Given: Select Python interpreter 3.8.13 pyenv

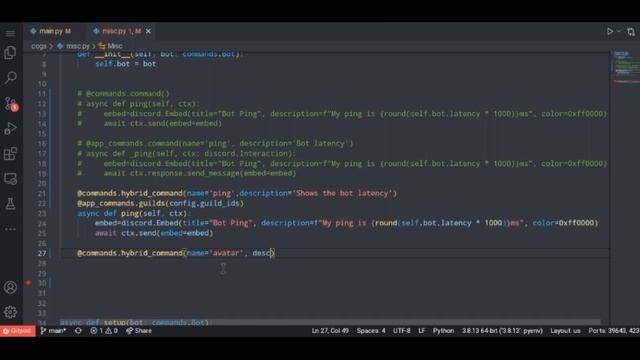Looking at the screenshot, I should 502,331.
